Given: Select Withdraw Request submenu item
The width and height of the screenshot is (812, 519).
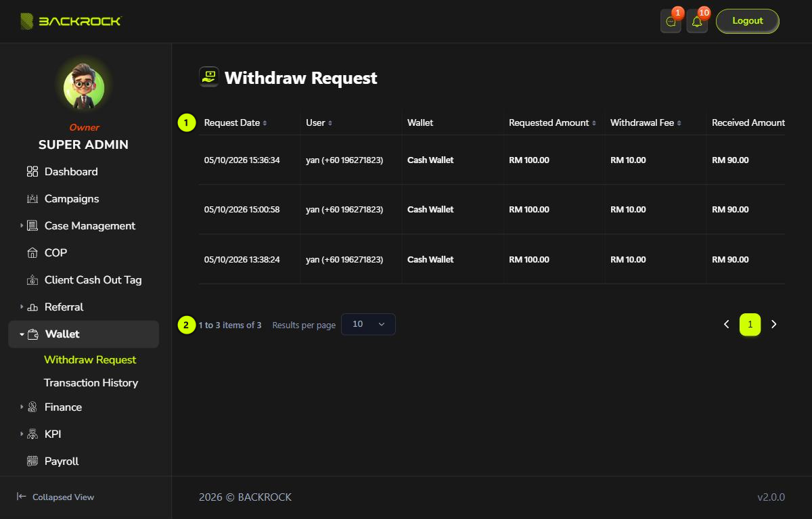Looking at the screenshot, I should pos(90,360).
